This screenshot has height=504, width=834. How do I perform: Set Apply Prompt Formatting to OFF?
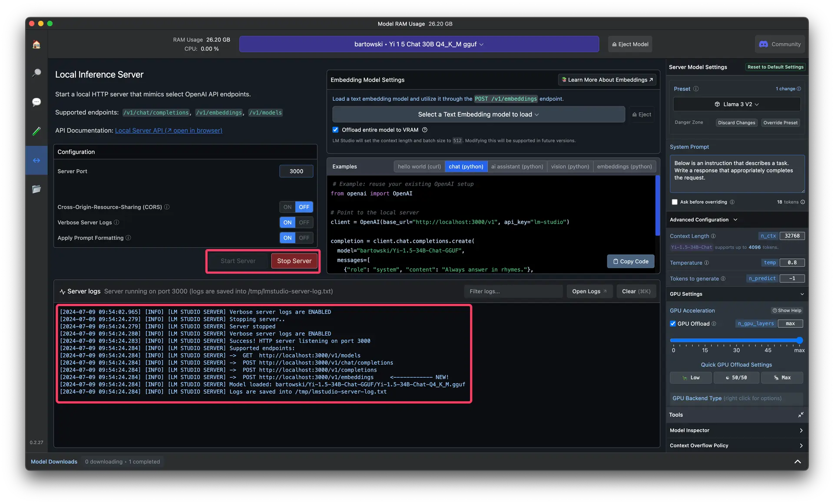(304, 238)
